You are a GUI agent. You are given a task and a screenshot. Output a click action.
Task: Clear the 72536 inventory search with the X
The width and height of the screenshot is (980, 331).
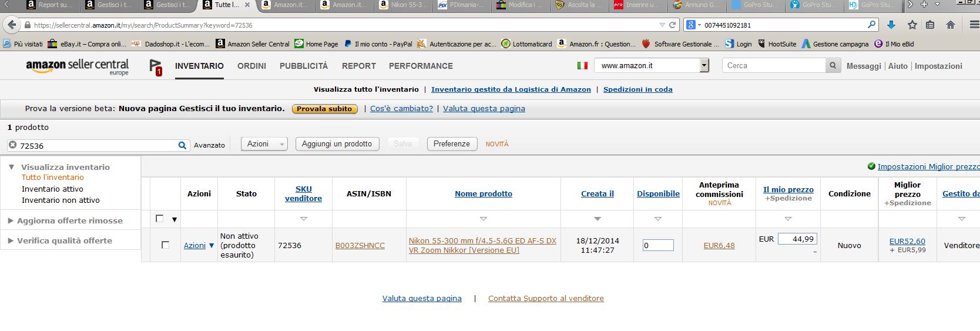click(x=12, y=145)
